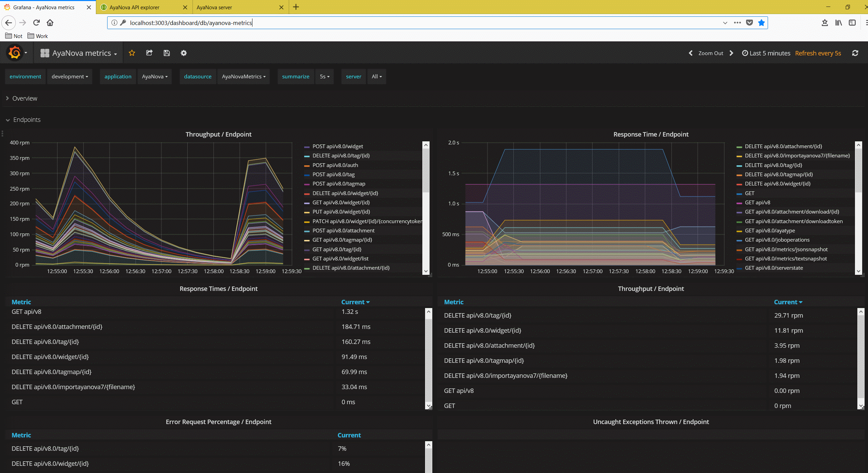Click the browser forward arrow
This screenshot has height=473, width=868.
click(x=23, y=23)
